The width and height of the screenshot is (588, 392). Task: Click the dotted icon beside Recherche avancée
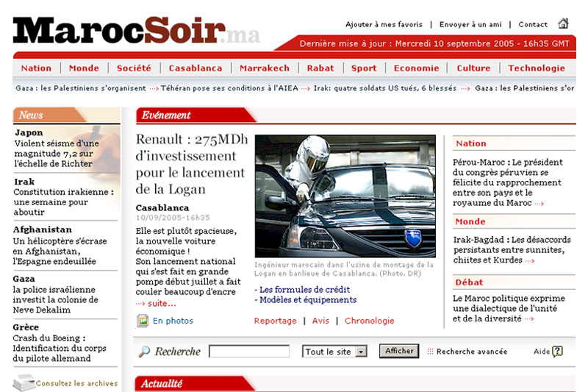(430, 352)
